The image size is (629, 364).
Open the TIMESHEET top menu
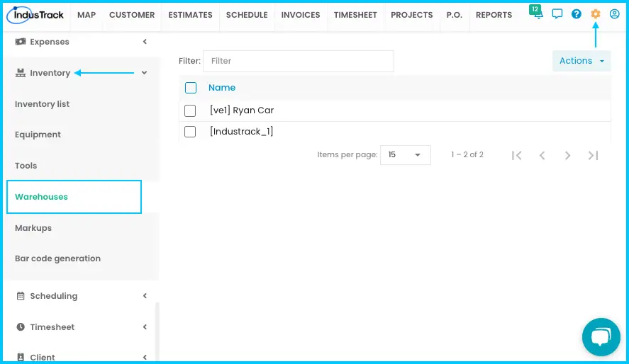[355, 15]
